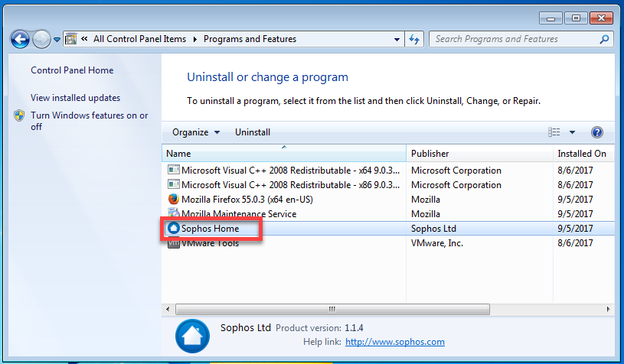Open View installed updates link
Viewport: 624px width, 364px height.
click(75, 98)
